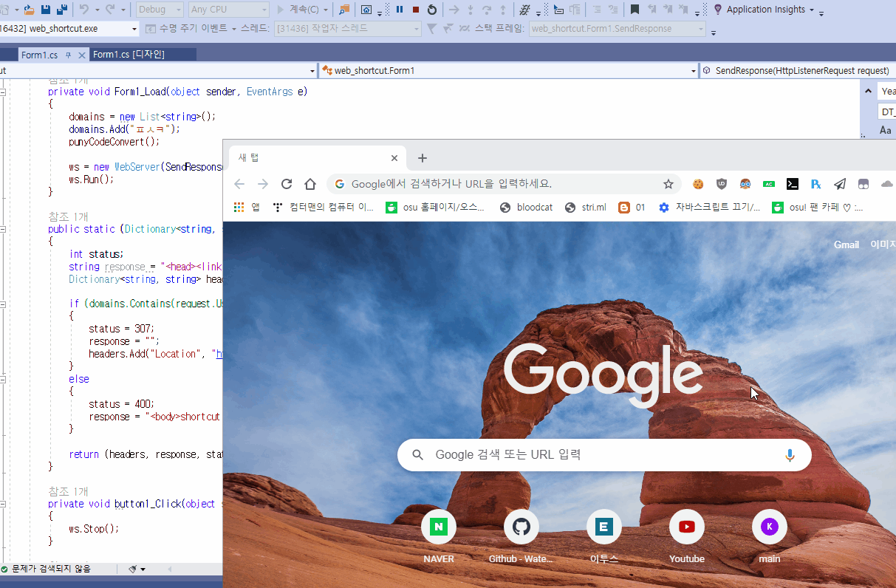This screenshot has height=588, width=896.
Task: Bookmark this page with the star icon
Action: [668, 184]
